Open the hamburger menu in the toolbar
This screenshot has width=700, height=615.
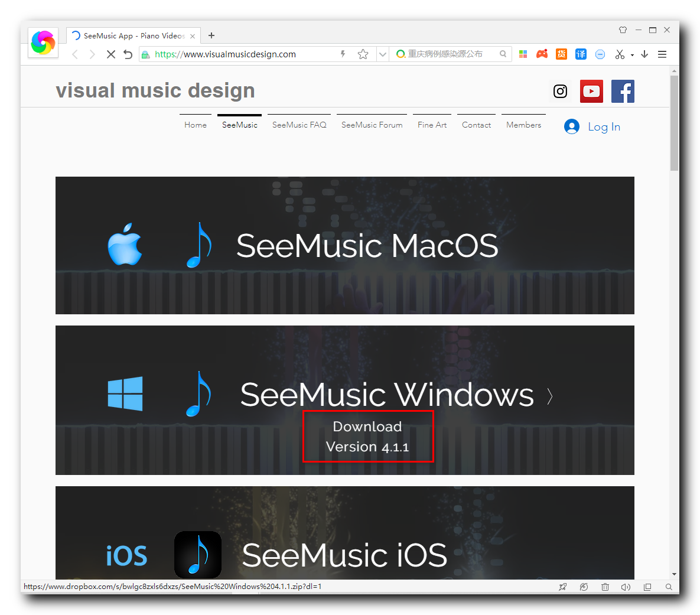(x=662, y=54)
